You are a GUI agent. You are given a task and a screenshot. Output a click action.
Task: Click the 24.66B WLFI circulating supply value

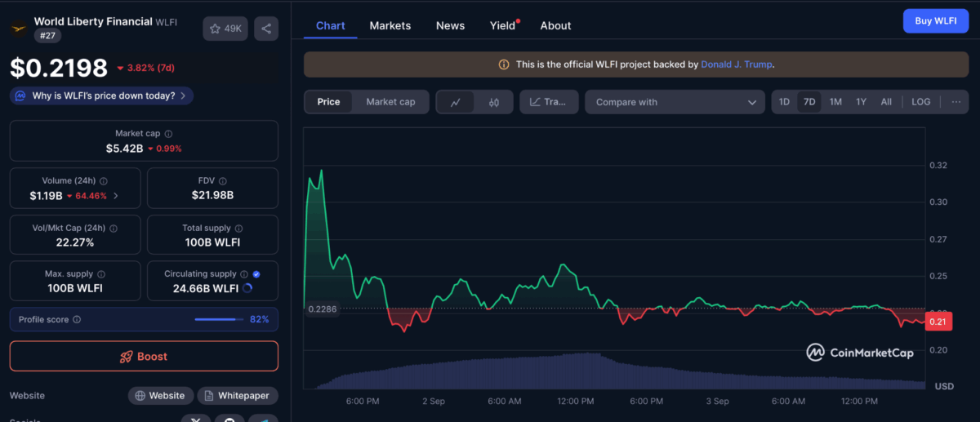click(206, 288)
